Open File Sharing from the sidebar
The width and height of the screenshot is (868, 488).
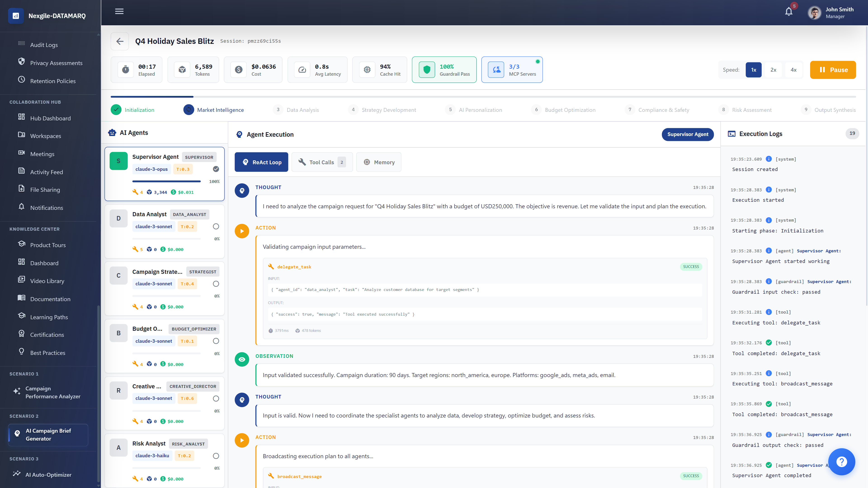pos(45,189)
